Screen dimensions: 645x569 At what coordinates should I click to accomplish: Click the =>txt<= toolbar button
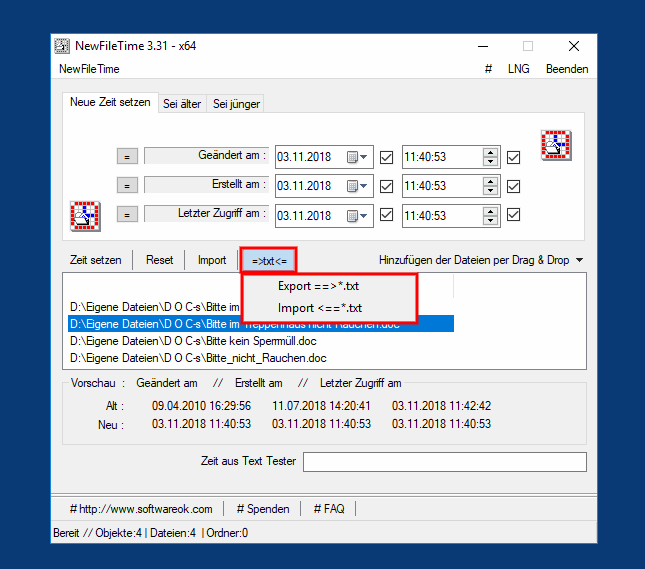[x=269, y=261]
